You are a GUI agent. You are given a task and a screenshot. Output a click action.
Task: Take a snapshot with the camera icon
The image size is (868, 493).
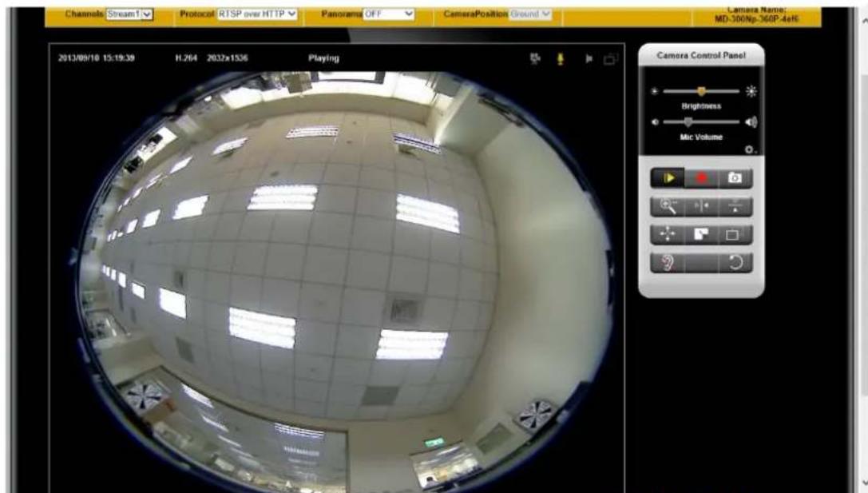tap(735, 178)
